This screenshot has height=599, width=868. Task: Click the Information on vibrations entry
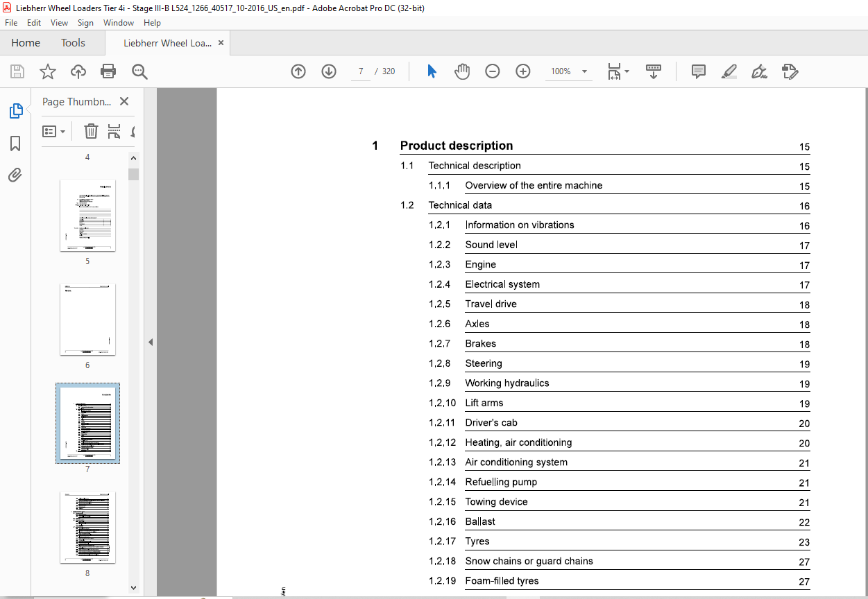pyautogui.click(x=520, y=225)
